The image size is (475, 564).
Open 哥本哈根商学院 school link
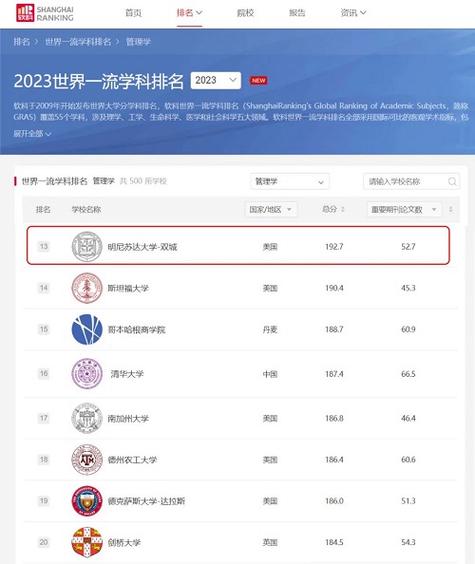click(137, 329)
